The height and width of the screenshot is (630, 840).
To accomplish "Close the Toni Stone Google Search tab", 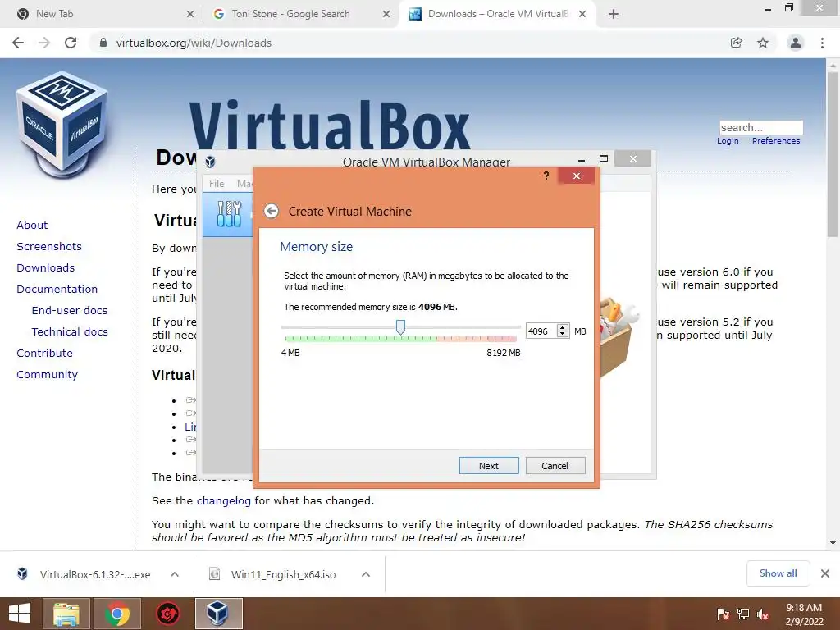I will tap(386, 14).
